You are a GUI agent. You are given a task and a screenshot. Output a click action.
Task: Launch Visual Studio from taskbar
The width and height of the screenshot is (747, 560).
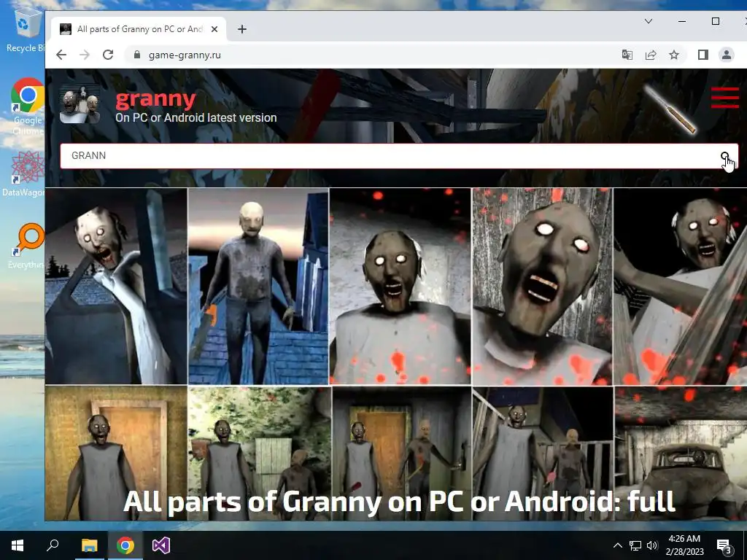pyautogui.click(x=161, y=545)
